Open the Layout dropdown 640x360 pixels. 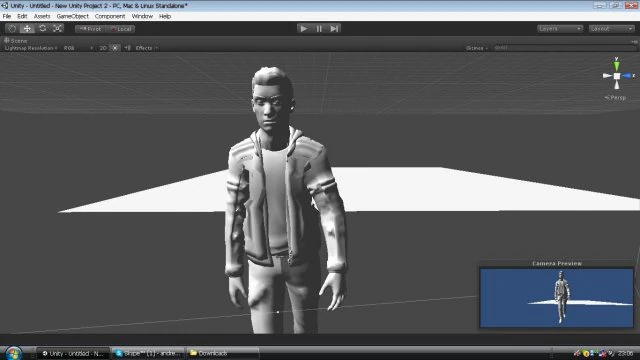tap(611, 29)
